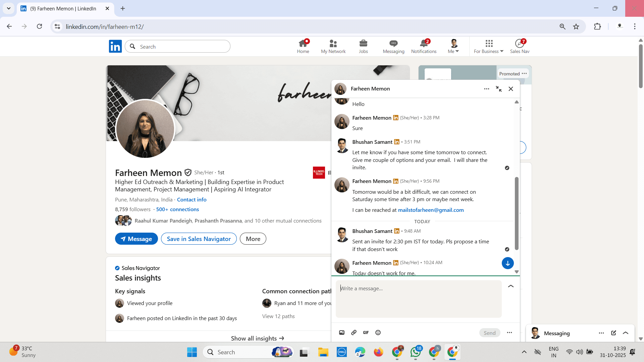Go to My Network tab
The width and height of the screenshot is (644, 362).
333,46
